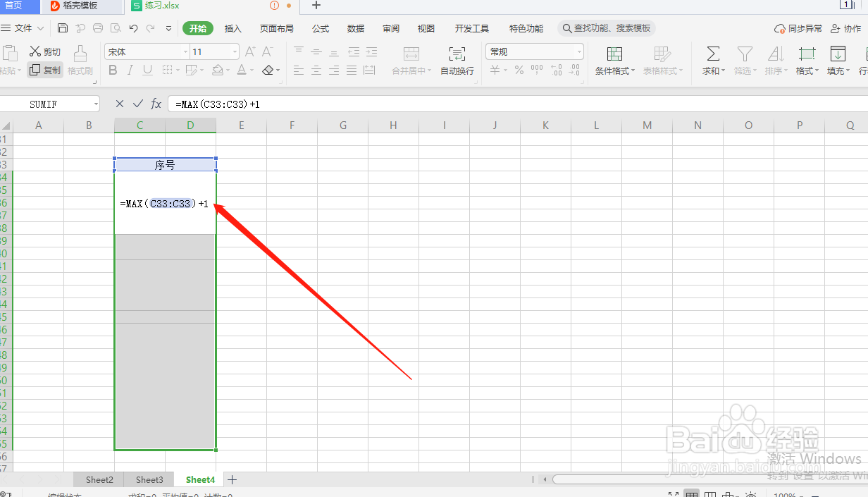Viewport: 868px width, 497px height.
Task: Click the 同步异常 sync status button
Action: (798, 28)
